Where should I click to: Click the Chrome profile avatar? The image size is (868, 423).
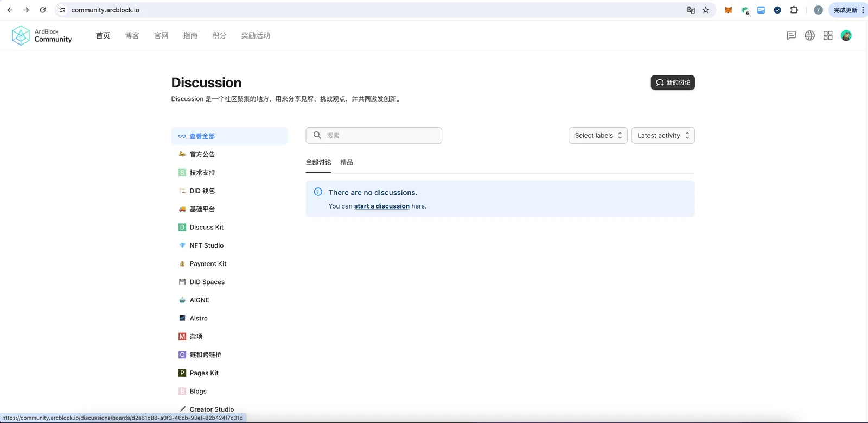819,10
